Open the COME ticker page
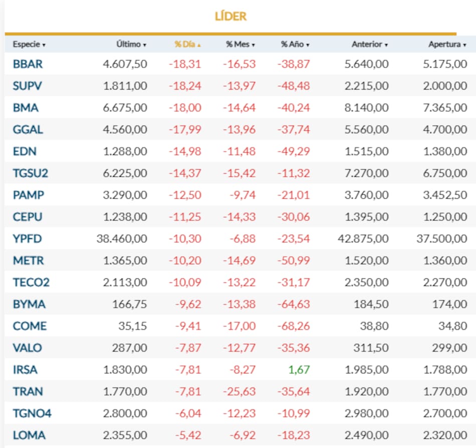Viewport: 476px width, 448px height. (x=30, y=326)
